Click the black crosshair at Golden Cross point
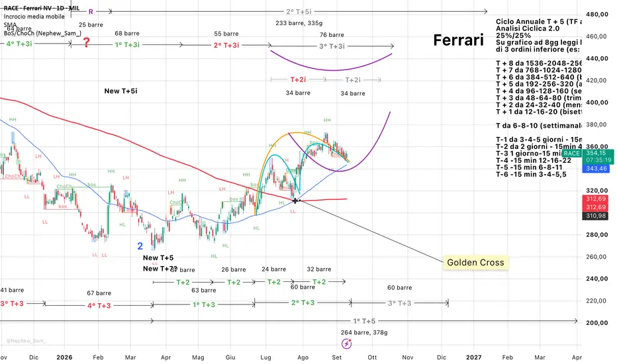This screenshot has height=364, width=617. coord(295,201)
